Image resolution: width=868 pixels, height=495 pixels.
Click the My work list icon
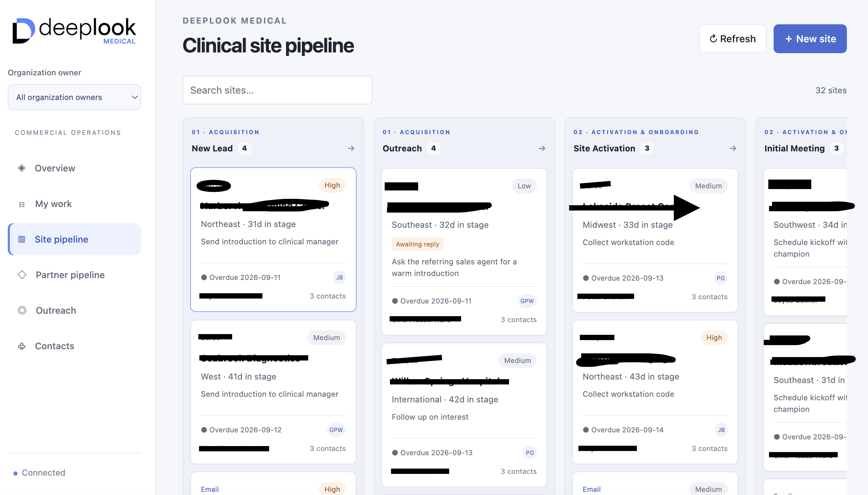point(22,204)
